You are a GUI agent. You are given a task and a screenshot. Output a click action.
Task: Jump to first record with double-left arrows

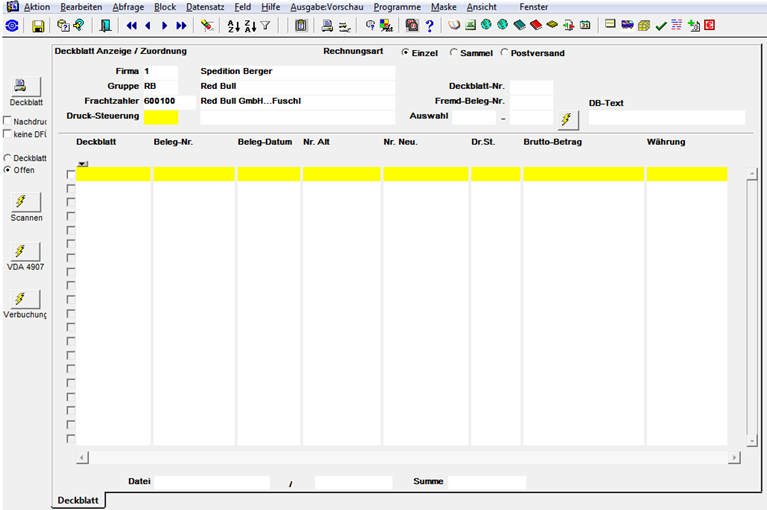(132, 25)
